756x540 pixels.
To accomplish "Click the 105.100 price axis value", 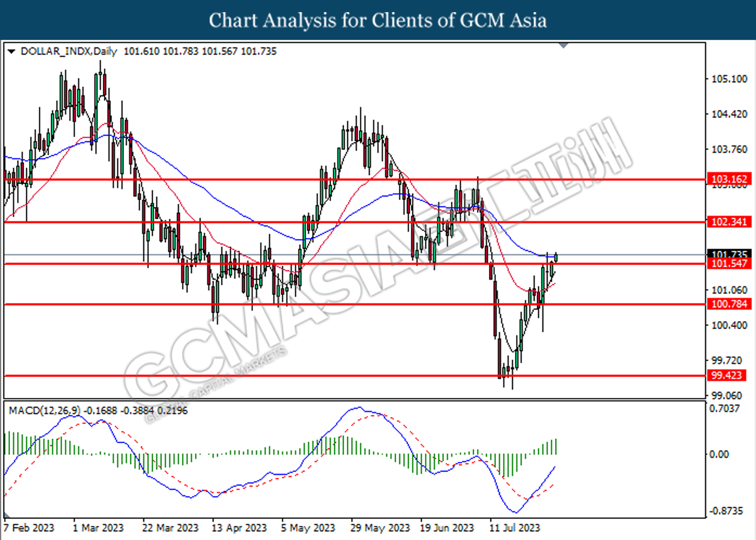I will 729,79.
